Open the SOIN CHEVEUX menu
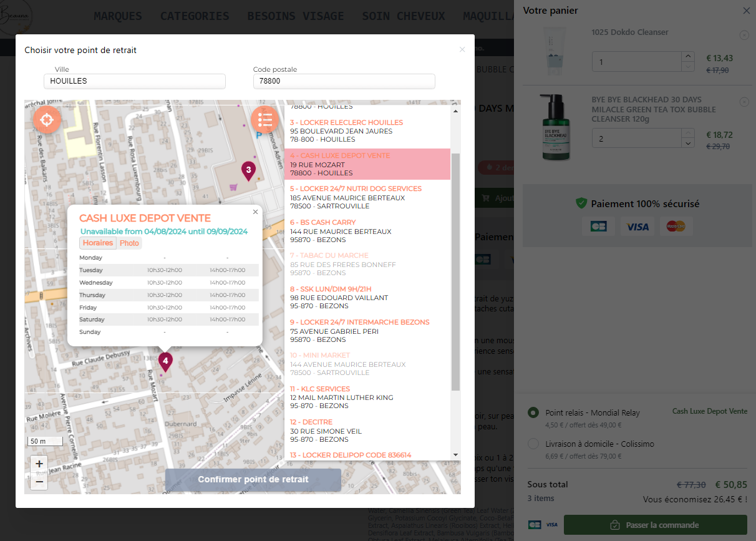 (x=404, y=16)
